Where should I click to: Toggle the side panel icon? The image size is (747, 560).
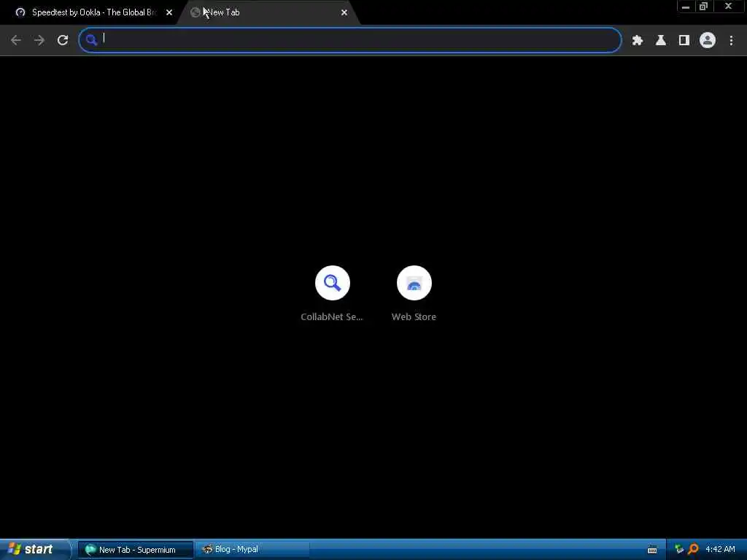684,41
